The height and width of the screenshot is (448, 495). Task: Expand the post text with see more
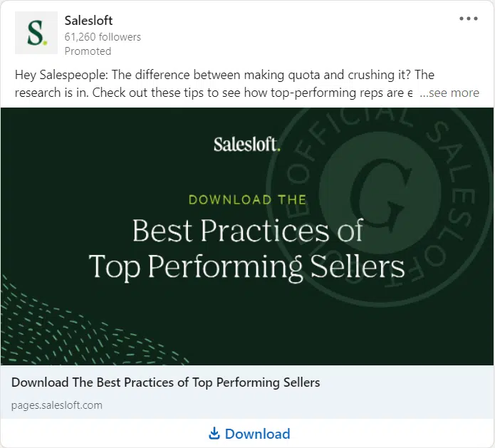click(x=449, y=93)
